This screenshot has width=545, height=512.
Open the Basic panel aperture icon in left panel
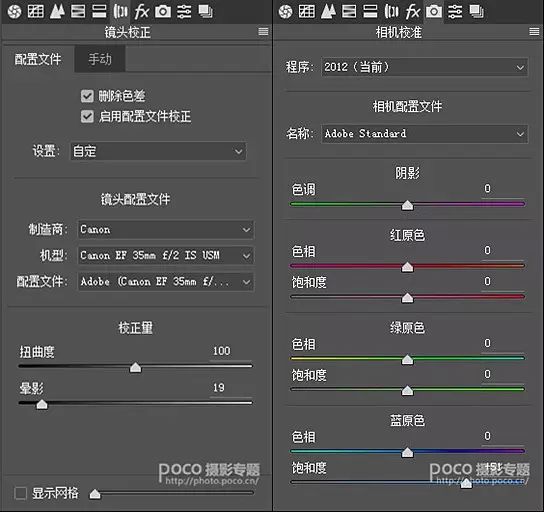point(15,12)
